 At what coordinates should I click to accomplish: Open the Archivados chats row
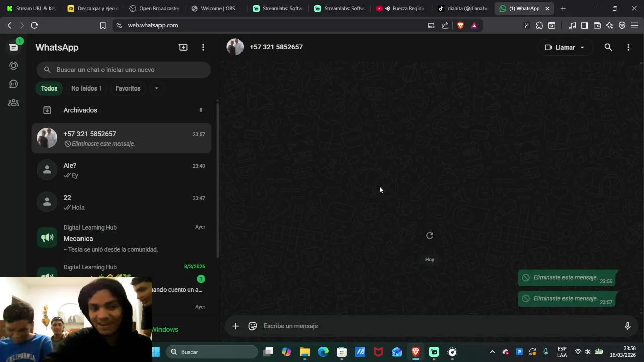(x=121, y=110)
